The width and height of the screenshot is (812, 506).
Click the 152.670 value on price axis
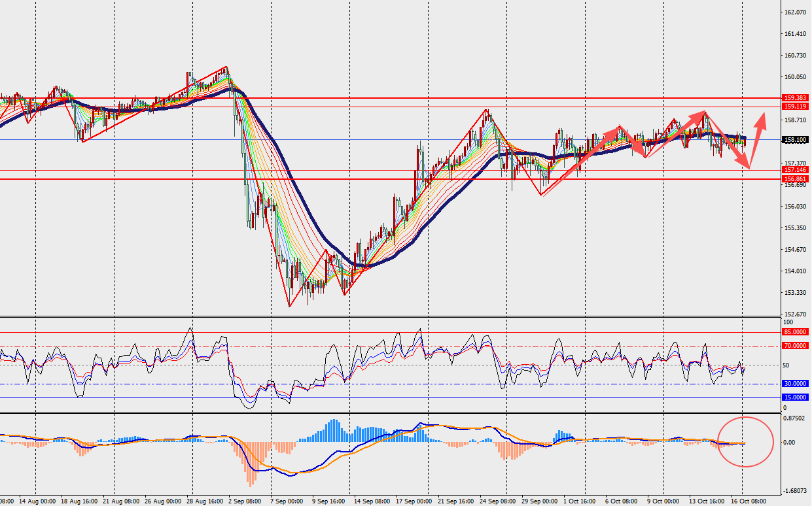click(x=796, y=314)
